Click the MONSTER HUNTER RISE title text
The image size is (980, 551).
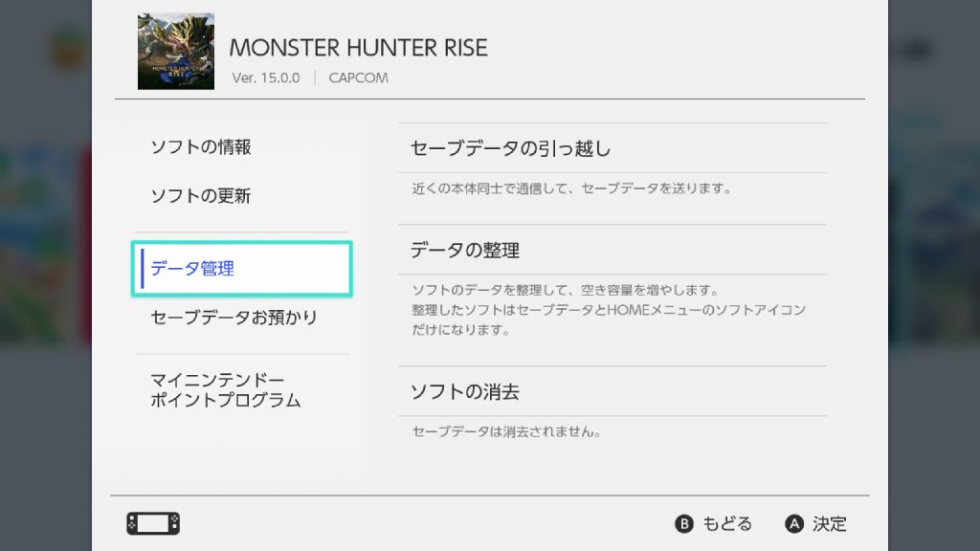[359, 48]
